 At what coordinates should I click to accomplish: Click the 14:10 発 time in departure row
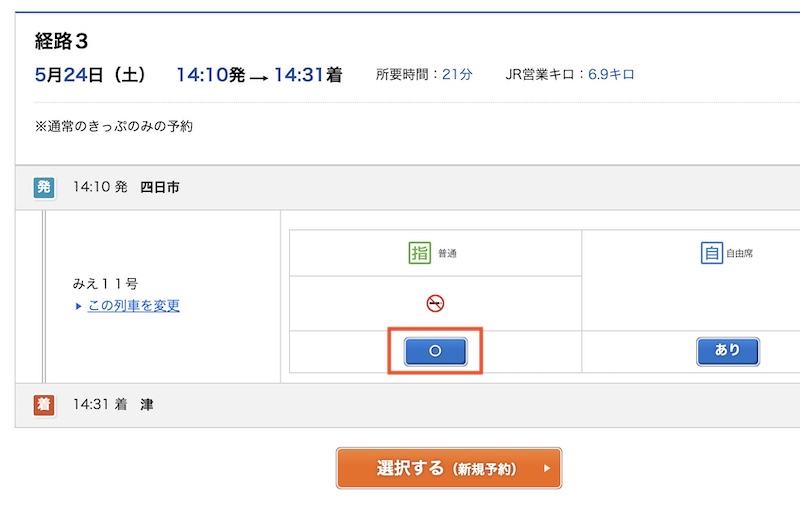coord(100,187)
